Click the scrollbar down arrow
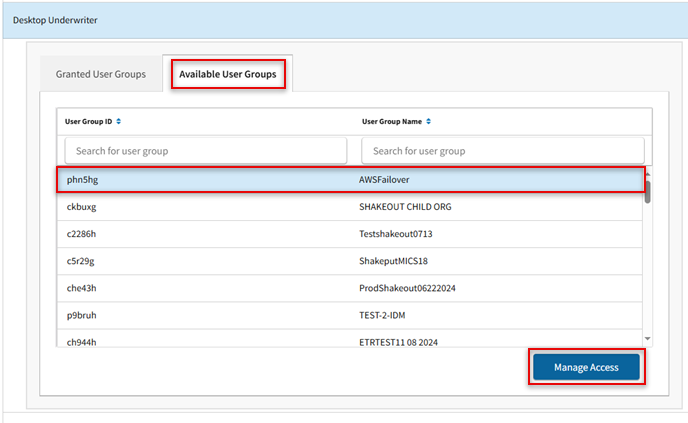 (x=648, y=339)
